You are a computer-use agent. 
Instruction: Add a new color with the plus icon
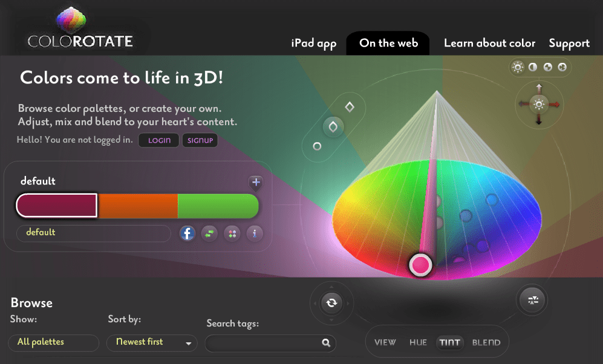coord(255,183)
